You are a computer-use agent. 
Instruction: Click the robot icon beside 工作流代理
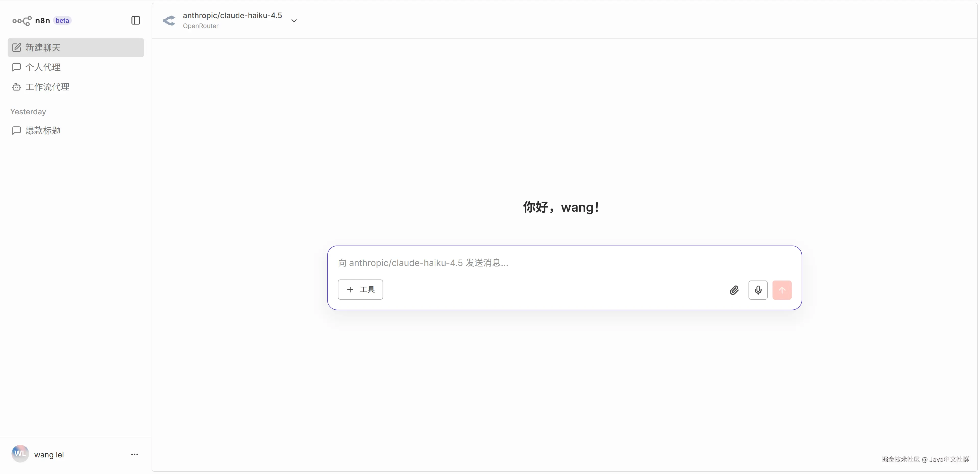[x=16, y=87]
